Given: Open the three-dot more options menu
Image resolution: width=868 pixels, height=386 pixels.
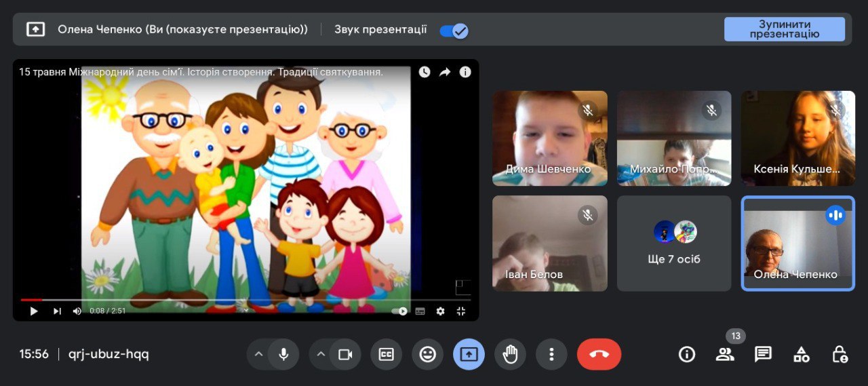Looking at the screenshot, I should point(551,354).
